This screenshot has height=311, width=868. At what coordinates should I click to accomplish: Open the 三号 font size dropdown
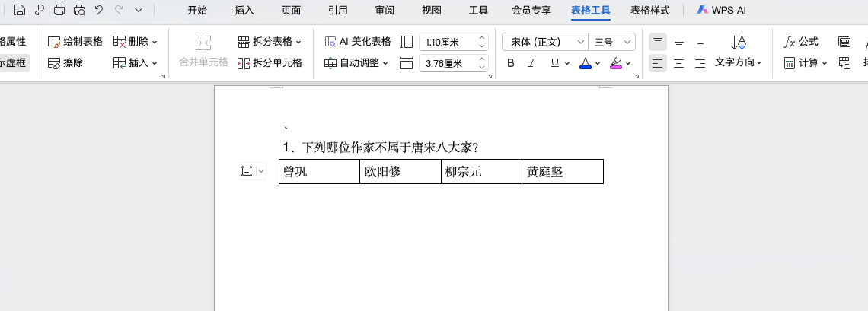coord(613,42)
